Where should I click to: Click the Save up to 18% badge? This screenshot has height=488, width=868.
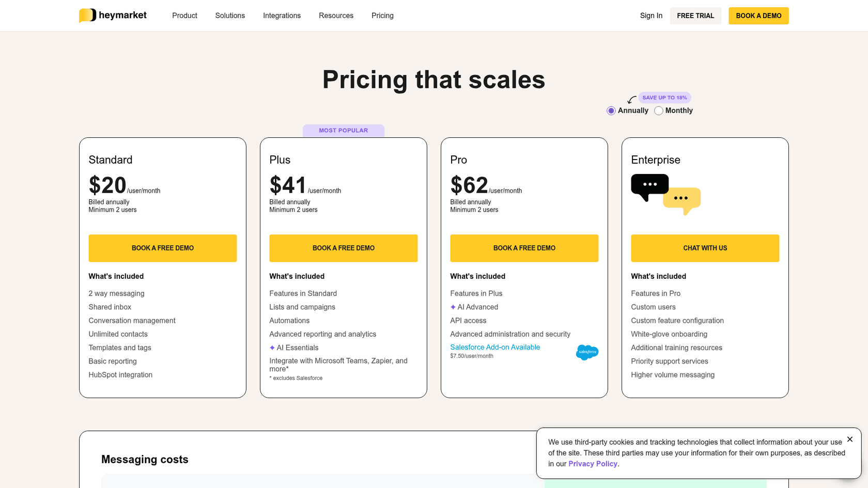pos(664,98)
